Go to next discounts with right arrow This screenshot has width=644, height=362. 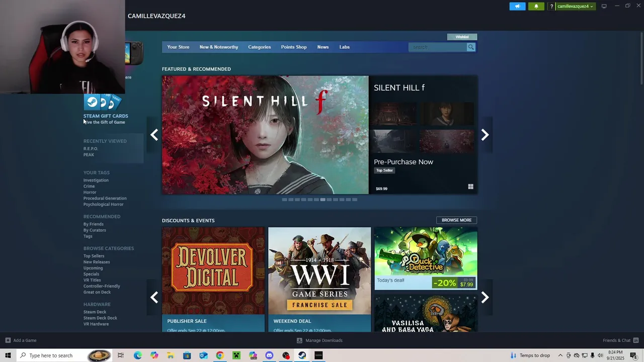(x=485, y=297)
